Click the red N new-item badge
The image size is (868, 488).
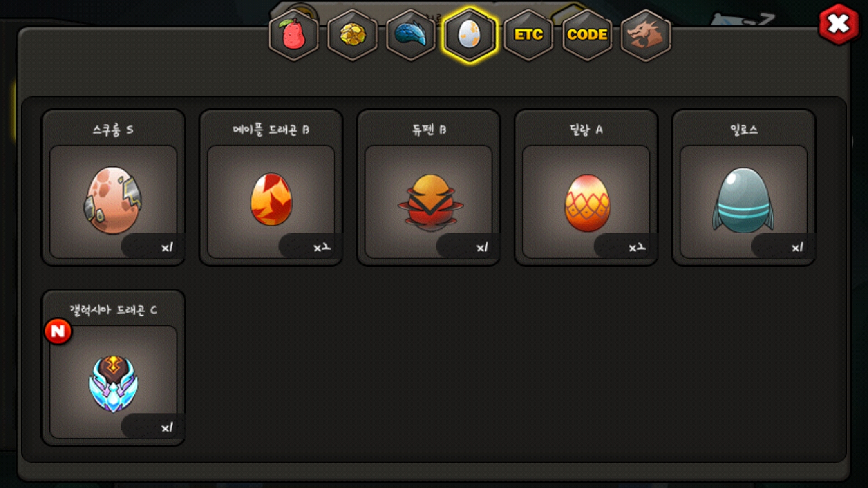tap(58, 331)
